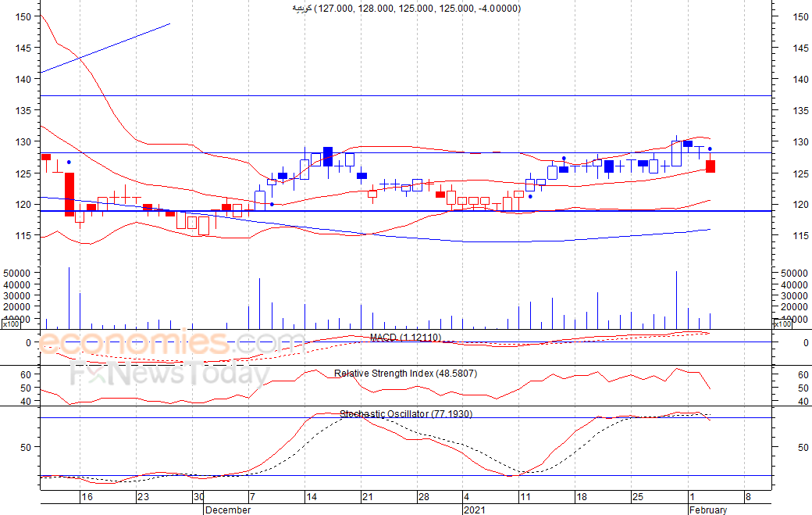Click the date label 11 on the time axis
Viewport: 812px width, 515px height.
[x=525, y=497]
